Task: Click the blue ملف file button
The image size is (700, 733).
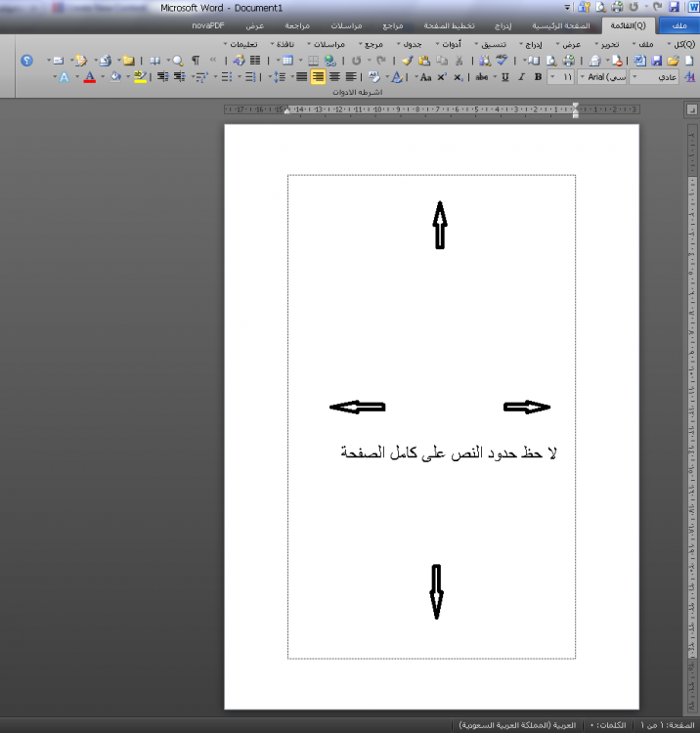Action: coord(674,25)
